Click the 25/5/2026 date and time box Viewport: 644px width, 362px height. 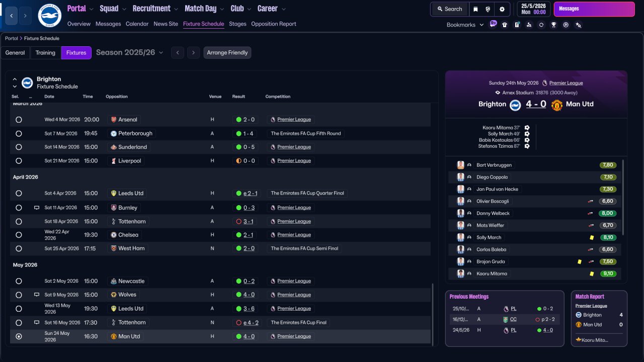pyautogui.click(x=533, y=9)
